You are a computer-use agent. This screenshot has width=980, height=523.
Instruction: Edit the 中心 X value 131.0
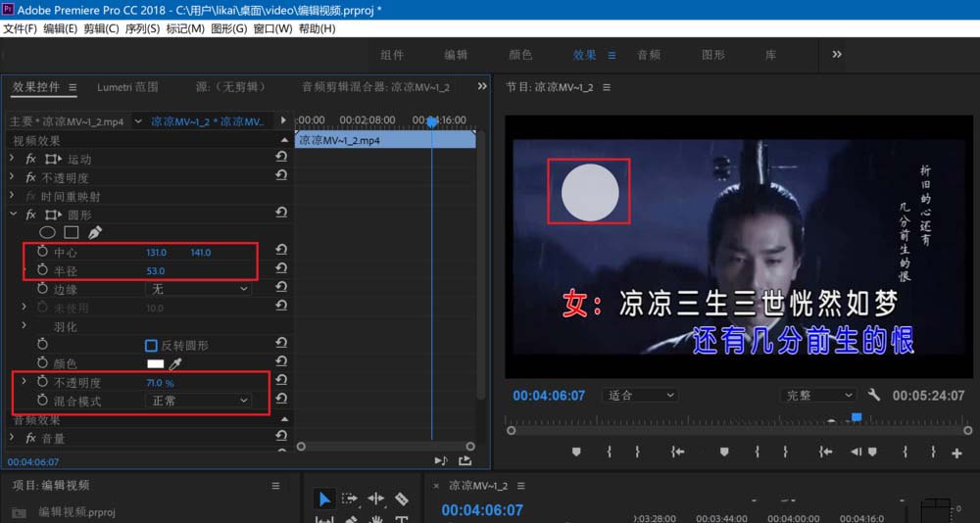pos(156,253)
